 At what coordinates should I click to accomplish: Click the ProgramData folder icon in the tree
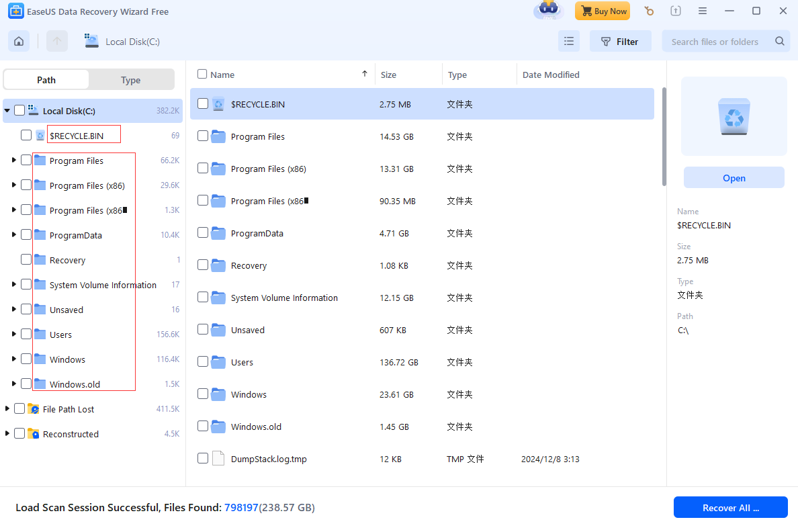click(40, 234)
